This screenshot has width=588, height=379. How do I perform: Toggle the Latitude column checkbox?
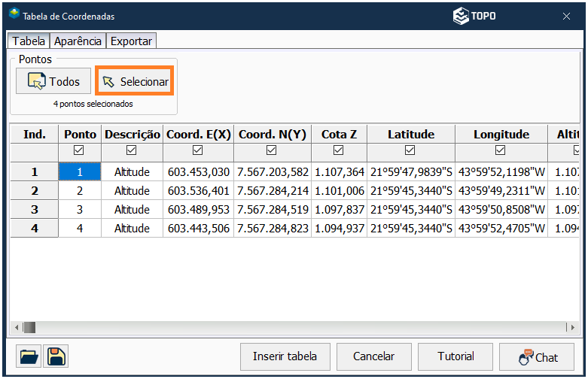tap(410, 151)
